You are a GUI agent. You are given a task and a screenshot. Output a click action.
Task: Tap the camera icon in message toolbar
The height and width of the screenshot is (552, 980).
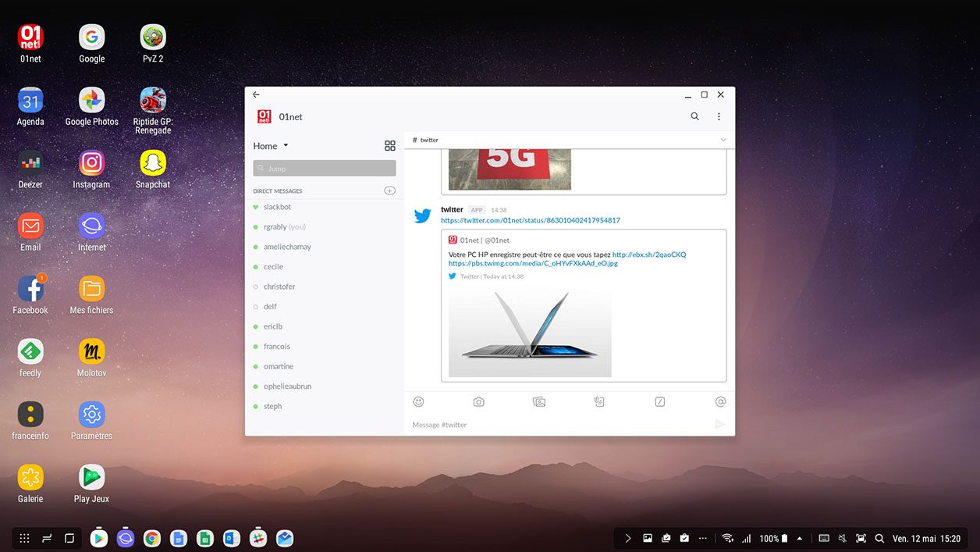[x=479, y=402]
